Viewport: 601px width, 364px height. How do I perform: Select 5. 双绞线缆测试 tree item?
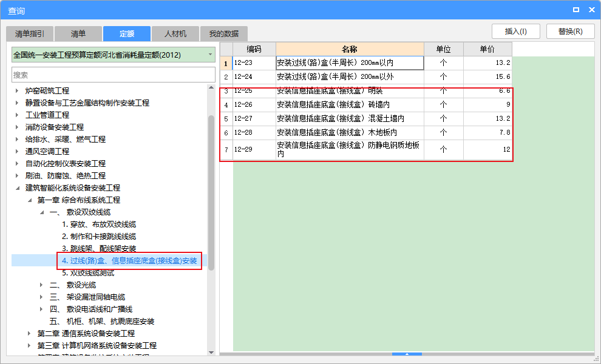pos(88,273)
